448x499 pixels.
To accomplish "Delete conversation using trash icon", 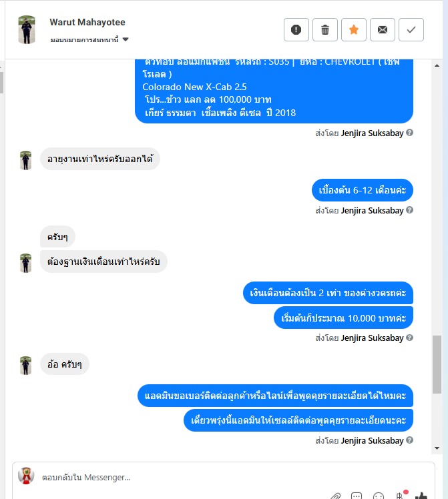I will pos(324,30).
